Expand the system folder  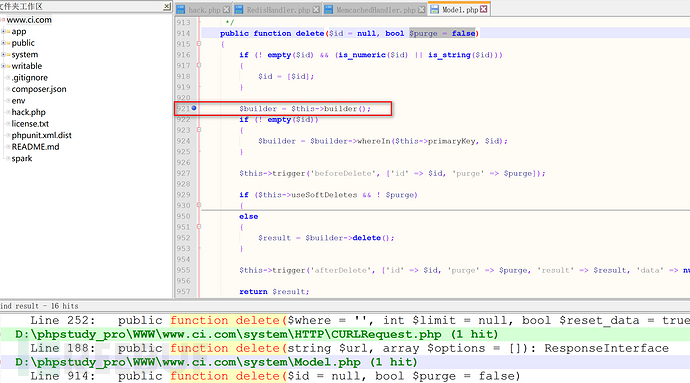pos(3,55)
